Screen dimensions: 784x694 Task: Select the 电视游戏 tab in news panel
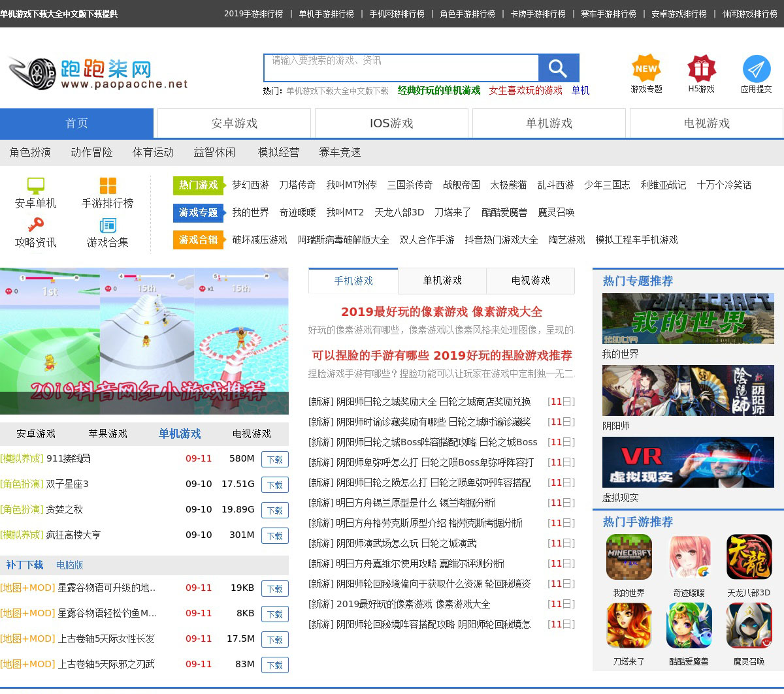click(x=531, y=281)
